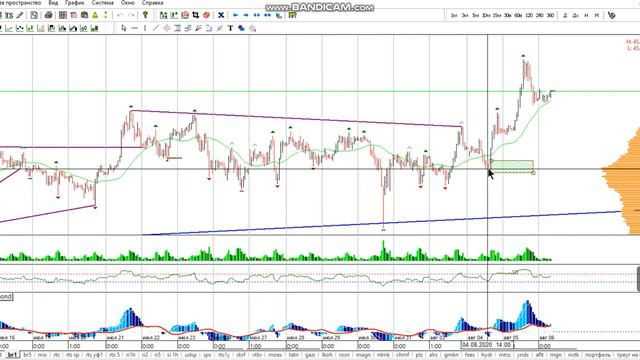Select the 240 timeframe button
The height and width of the screenshot is (360, 640).
tap(540, 16)
